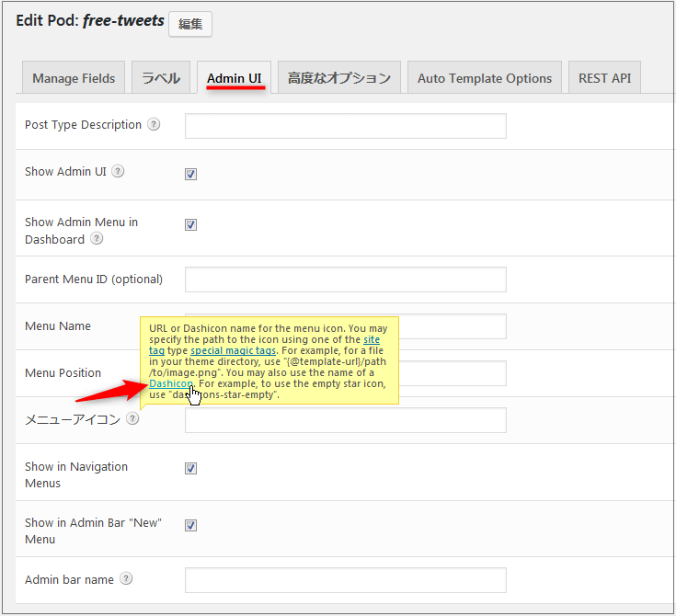Click the Admin bar name input field

tap(346, 580)
